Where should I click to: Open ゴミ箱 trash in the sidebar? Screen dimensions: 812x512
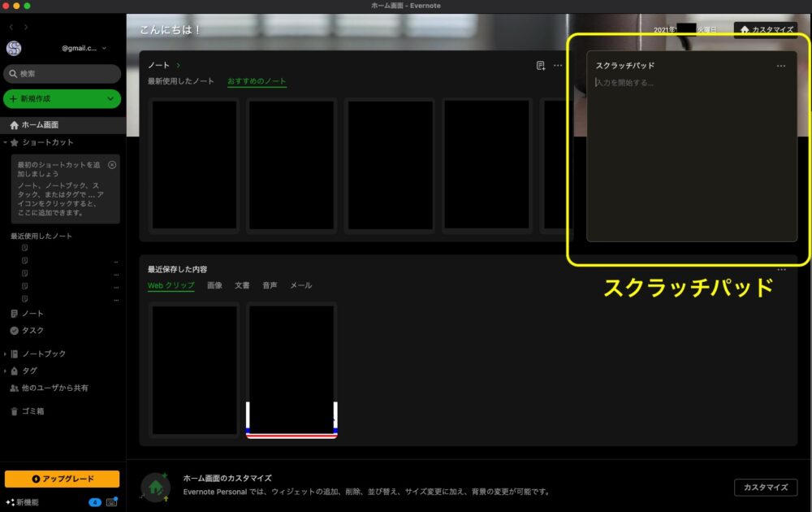[x=32, y=411]
